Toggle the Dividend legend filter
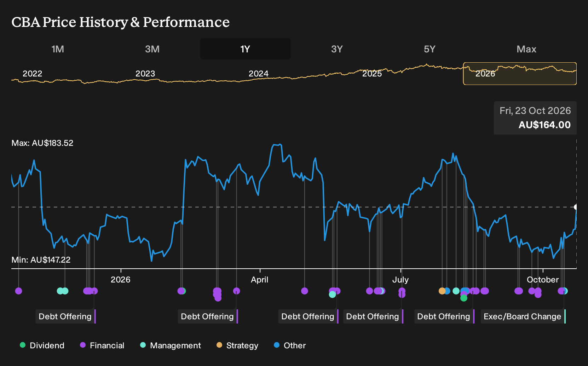This screenshot has height=366, width=588. pyautogui.click(x=42, y=345)
